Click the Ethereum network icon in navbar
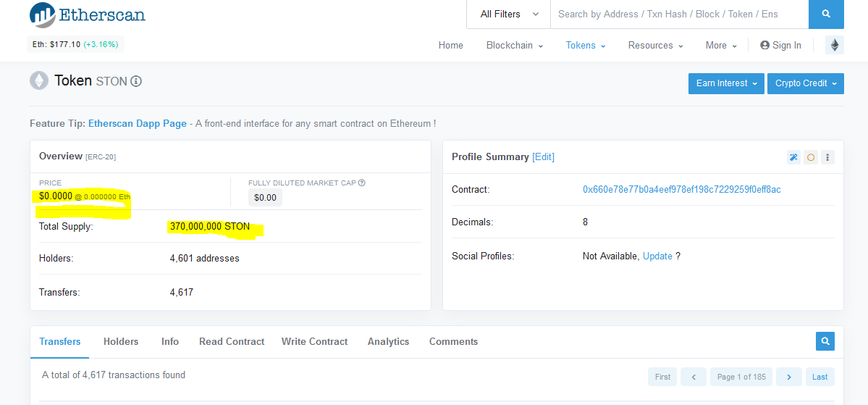This screenshot has width=868, height=405. tap(835, 45)
